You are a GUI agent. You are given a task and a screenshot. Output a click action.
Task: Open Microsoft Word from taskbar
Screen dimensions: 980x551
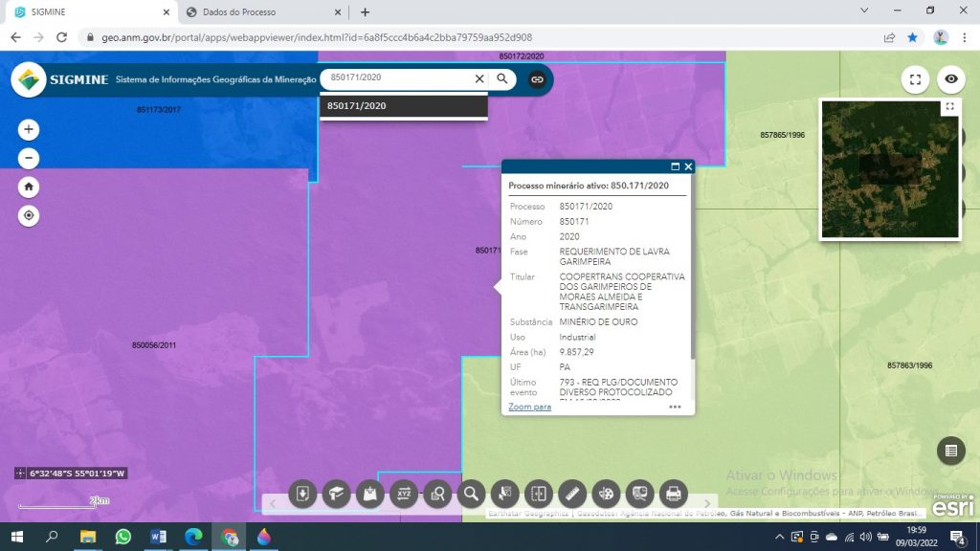pos(158,537)
